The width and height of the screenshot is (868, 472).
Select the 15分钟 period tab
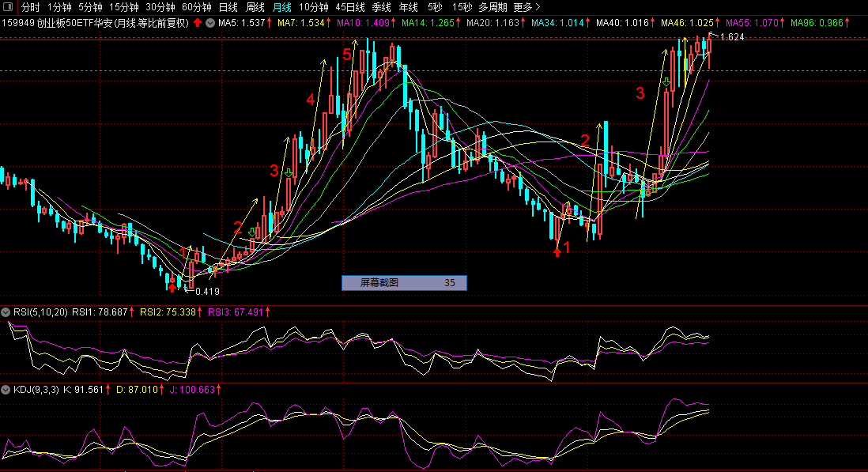coord(124,7)
